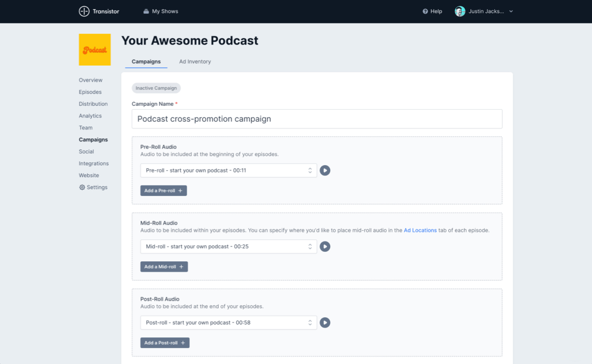Click the yellow Podcast cover artwork
Image resolution: width=592 pixels, height=364 pixels.
94,49
